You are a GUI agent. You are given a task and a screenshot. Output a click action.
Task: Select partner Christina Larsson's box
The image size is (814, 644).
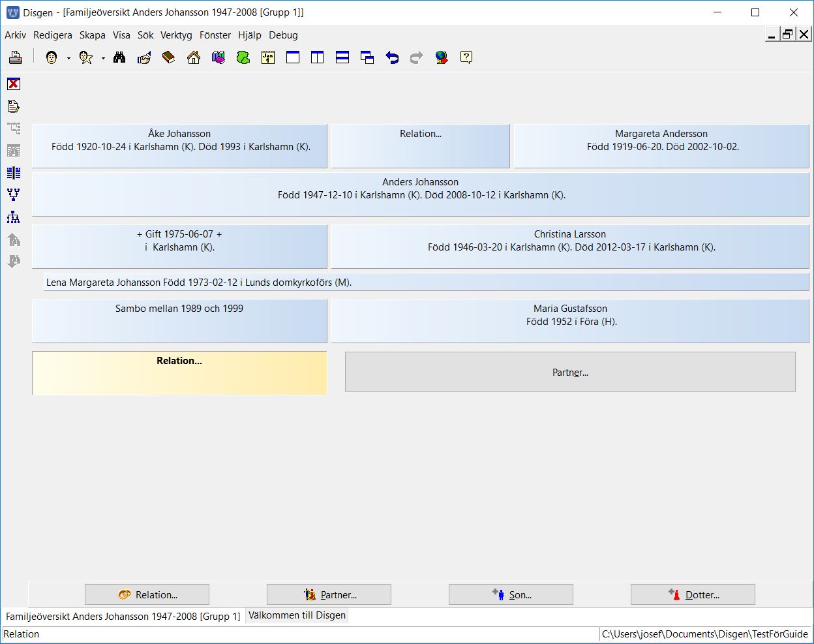(570, 247)
